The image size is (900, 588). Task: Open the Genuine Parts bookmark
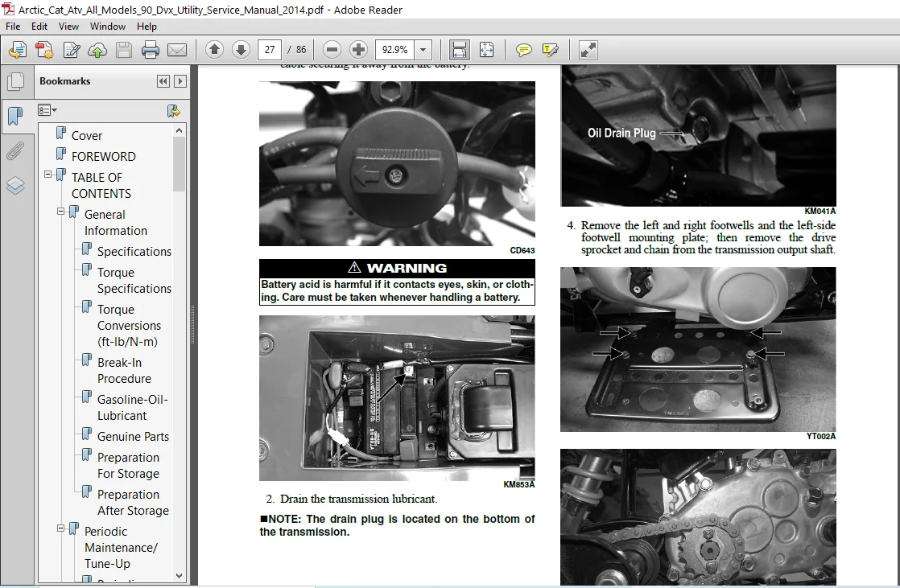[x=133, y=437]
